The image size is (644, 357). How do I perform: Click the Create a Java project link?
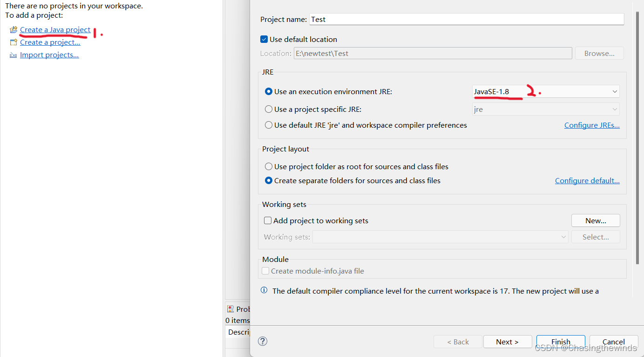pos(55,30)
